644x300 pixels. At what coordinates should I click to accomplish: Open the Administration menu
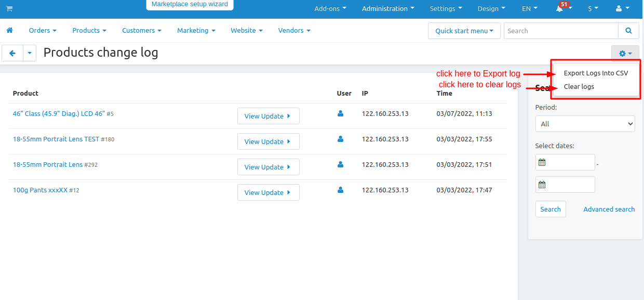[388, 9]
